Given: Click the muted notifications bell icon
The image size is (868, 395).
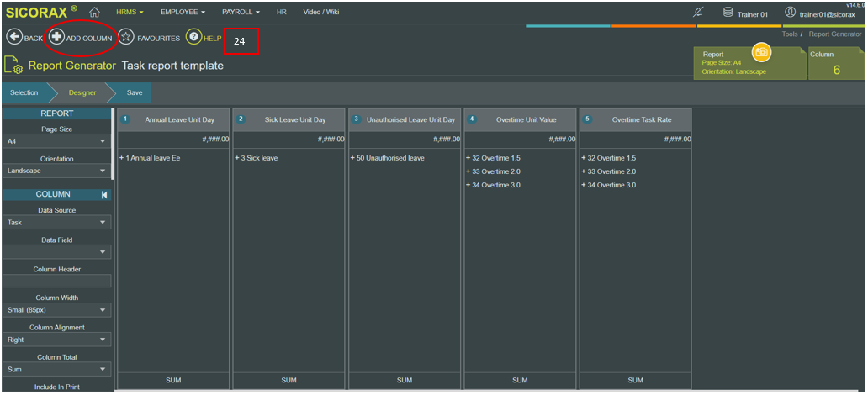Looking at the screenshot, I should point(698,13).
